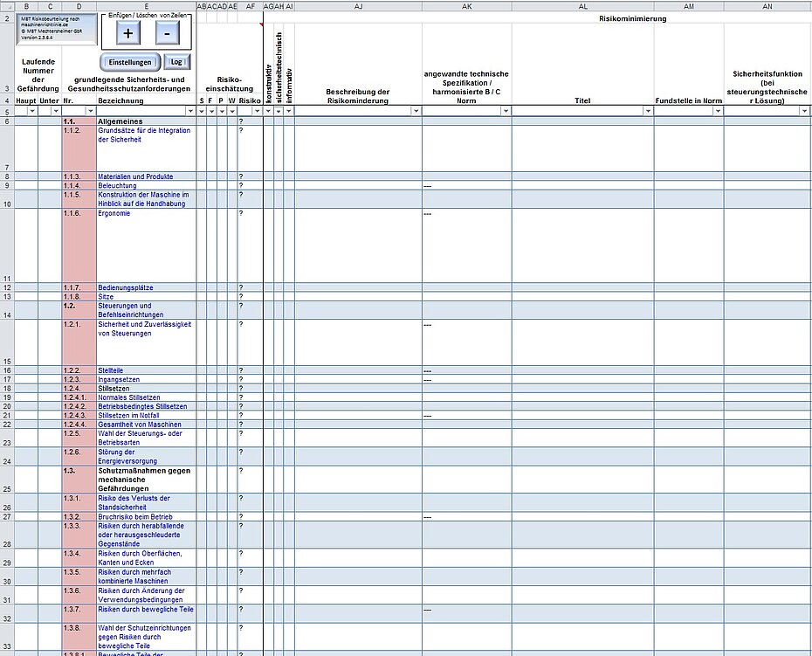Open the Bezeichnung column filter dropdown
This screenshot has width=812, height=656.
click(190, 111)
